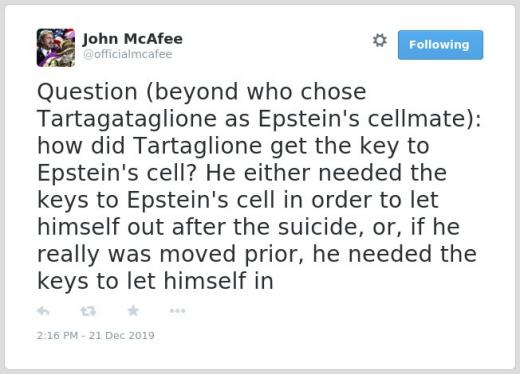Click John McAfee's profile avatar picture
This screenshot has height=374, width=520.
point(56,48)
